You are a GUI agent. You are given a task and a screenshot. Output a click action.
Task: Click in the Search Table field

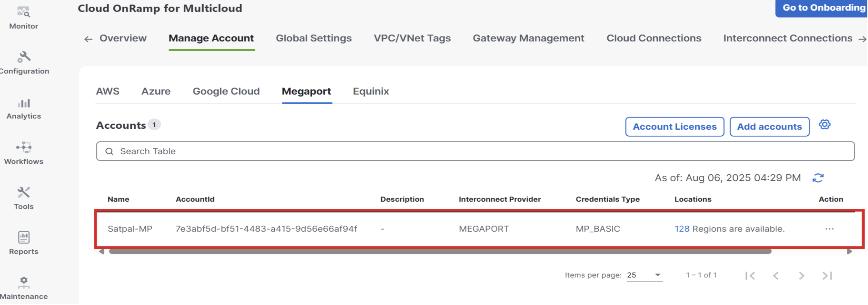475,152
